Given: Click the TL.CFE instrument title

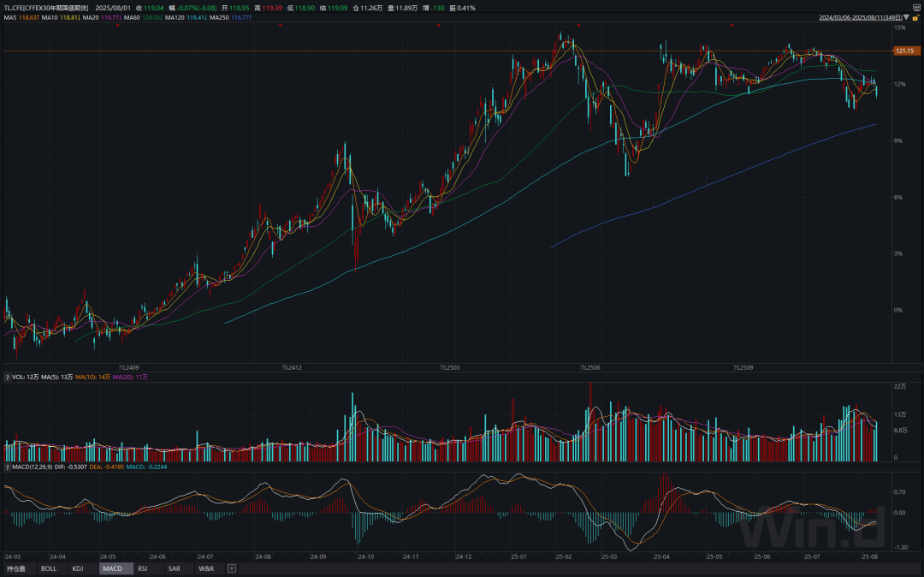Looking at the screenshot, I should pos(46,8).
